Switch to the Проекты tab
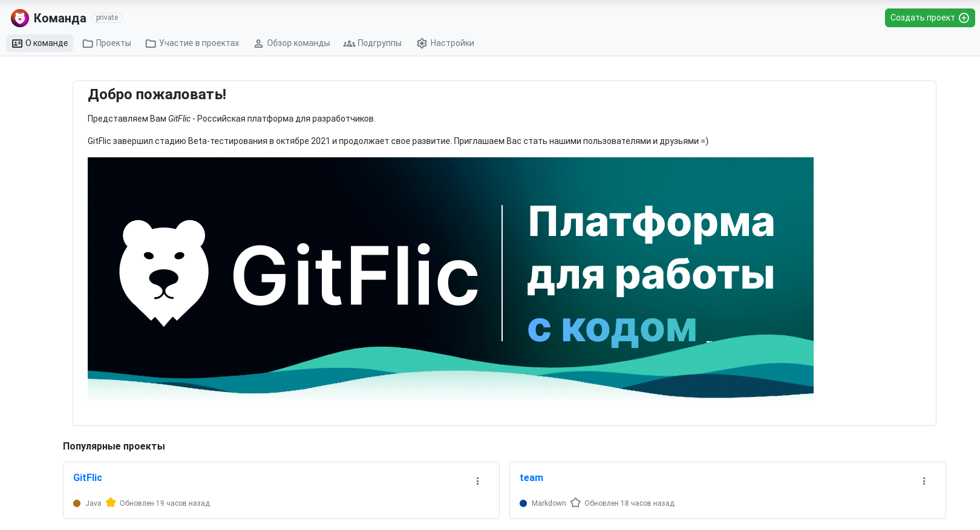980x530 pixels. tap(107, 43)
